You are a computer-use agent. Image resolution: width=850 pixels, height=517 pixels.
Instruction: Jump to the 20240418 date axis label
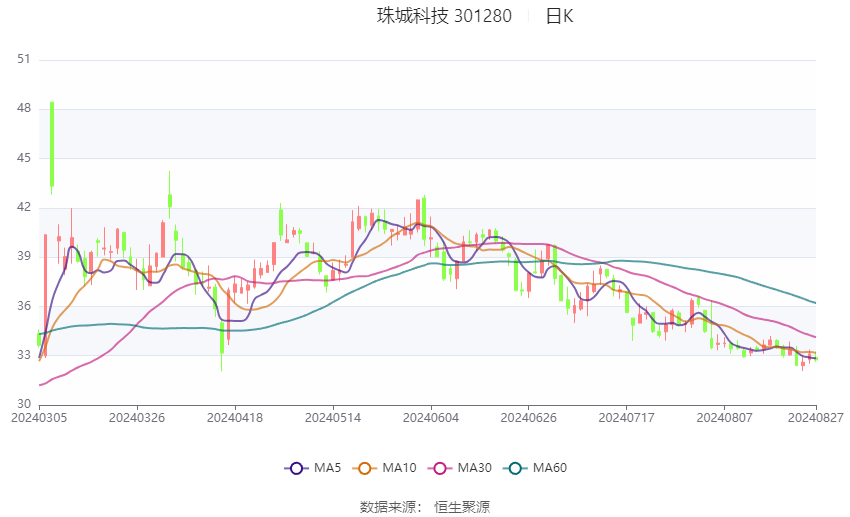click(234, 416)
